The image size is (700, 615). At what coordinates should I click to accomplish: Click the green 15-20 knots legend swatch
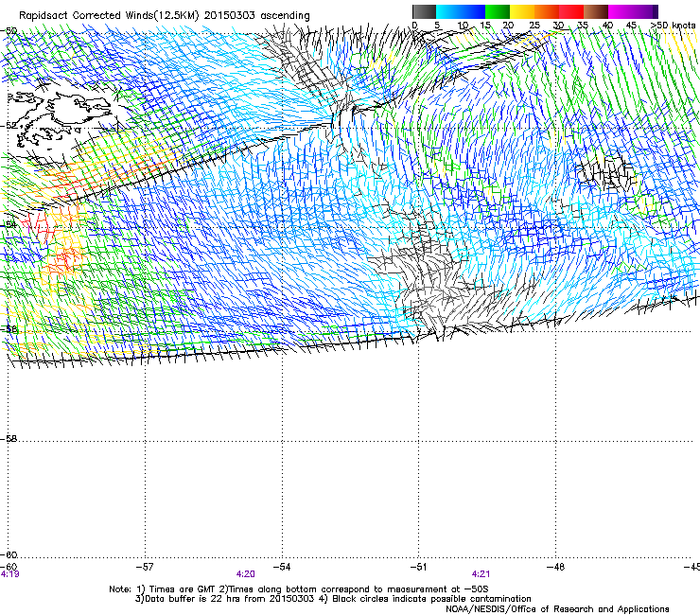click(498, 11)
